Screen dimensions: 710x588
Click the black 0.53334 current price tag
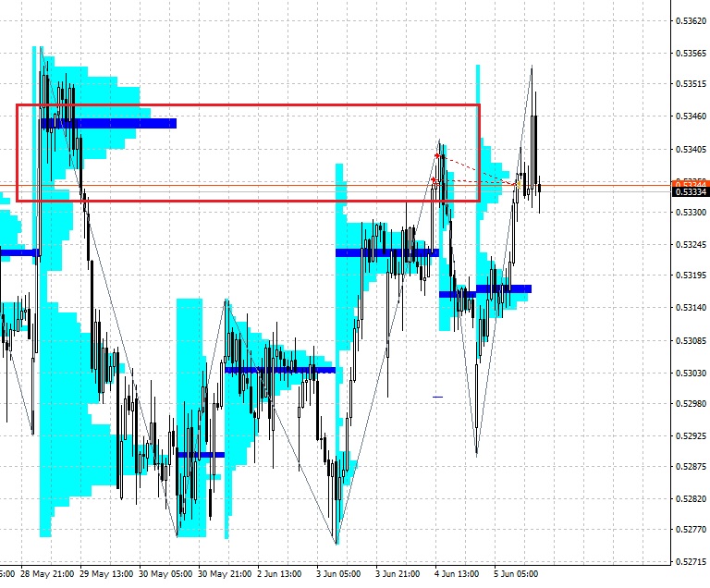click(x=691, y=192)
